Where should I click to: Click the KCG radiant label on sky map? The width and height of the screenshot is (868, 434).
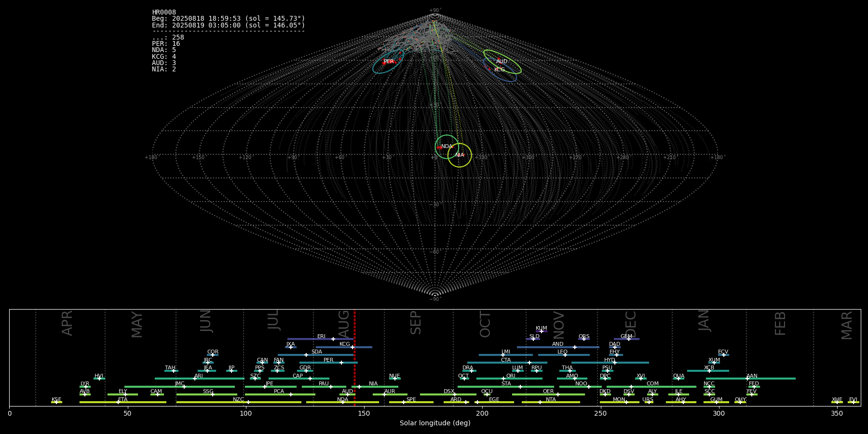500,70
